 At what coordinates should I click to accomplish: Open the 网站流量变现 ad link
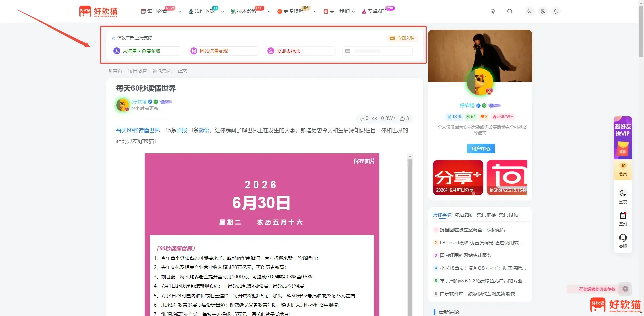(223, 51)
